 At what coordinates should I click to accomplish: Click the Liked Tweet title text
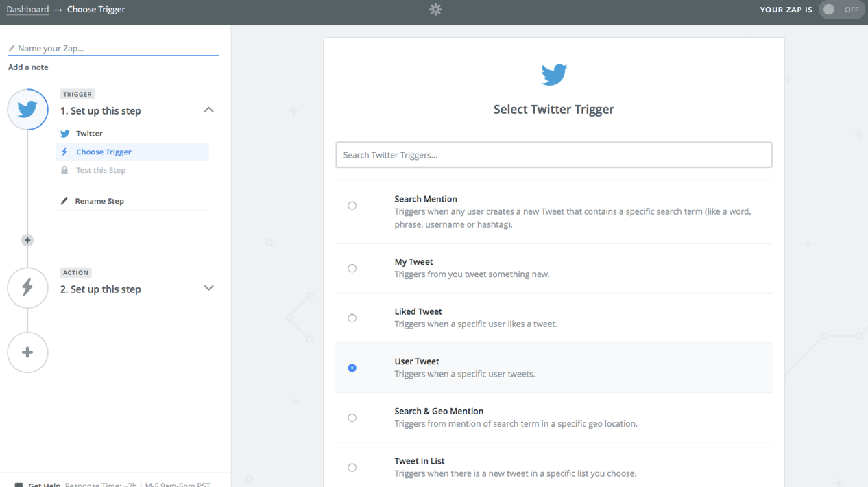418,311
